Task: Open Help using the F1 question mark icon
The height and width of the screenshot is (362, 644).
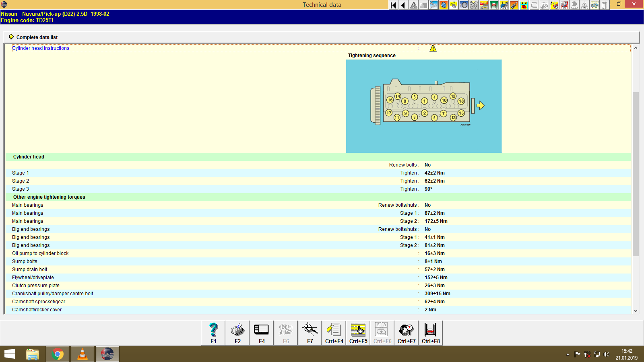Action: (213, 332)
